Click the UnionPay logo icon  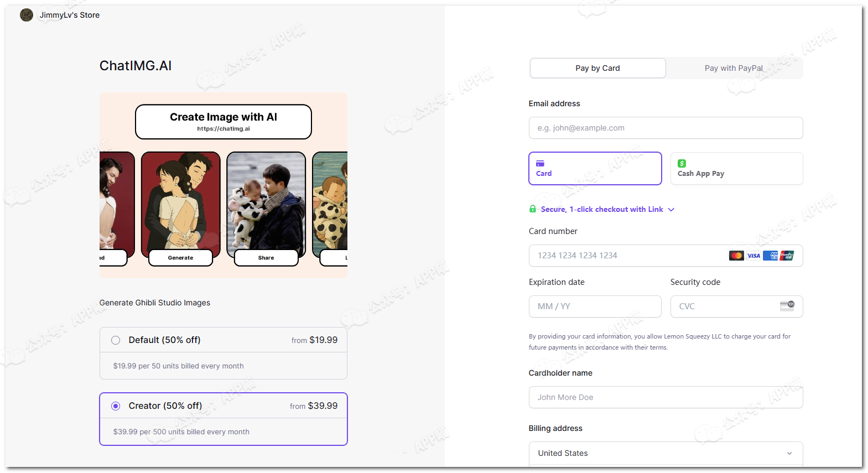(787, 256)
